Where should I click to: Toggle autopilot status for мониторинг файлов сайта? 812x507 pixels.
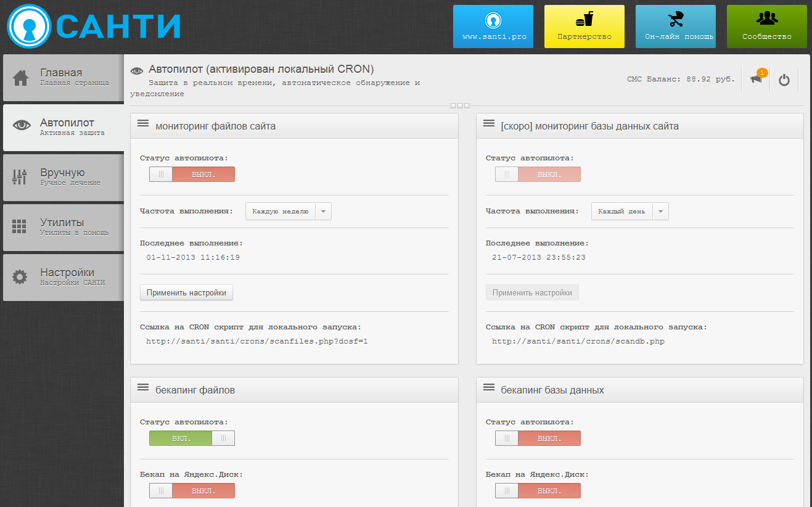pos(192,175)
